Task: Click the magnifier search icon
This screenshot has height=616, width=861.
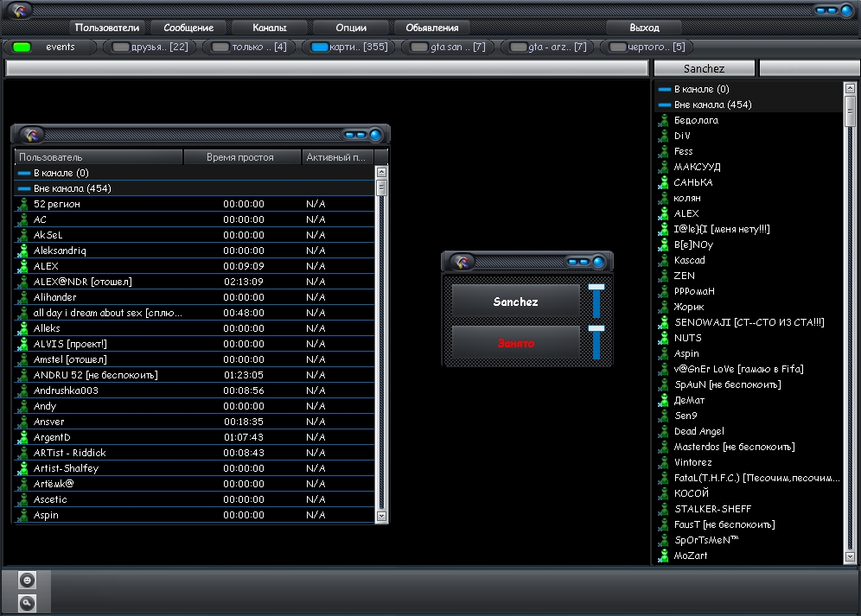Action: coord(28,603)
